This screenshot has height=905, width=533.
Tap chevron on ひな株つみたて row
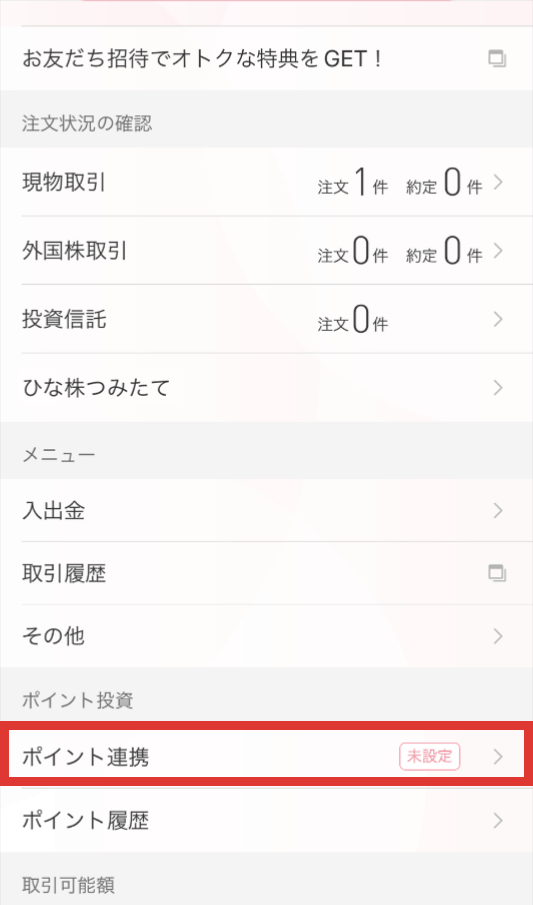(498, 388)
